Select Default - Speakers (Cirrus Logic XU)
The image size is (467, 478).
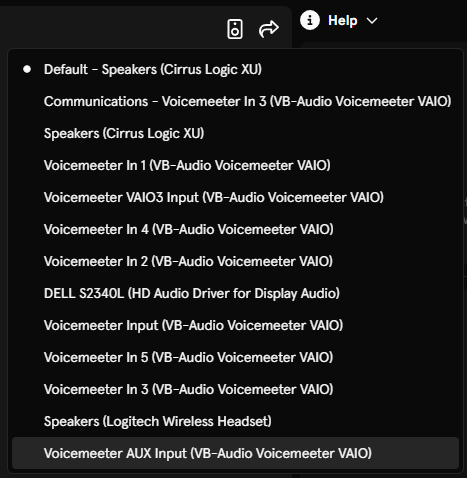coord(235,69)
